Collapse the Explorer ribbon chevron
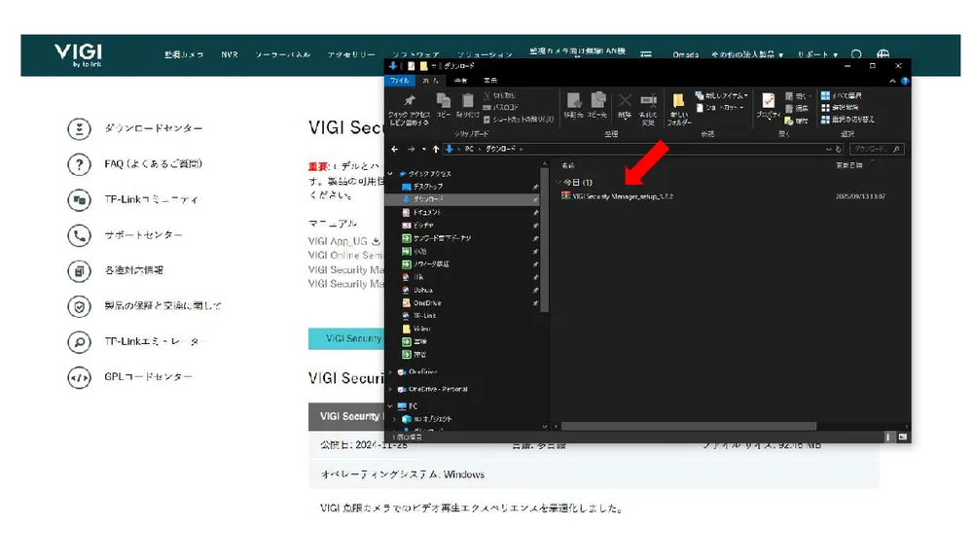The image size is (973, 560). click(x=892, y=81)
